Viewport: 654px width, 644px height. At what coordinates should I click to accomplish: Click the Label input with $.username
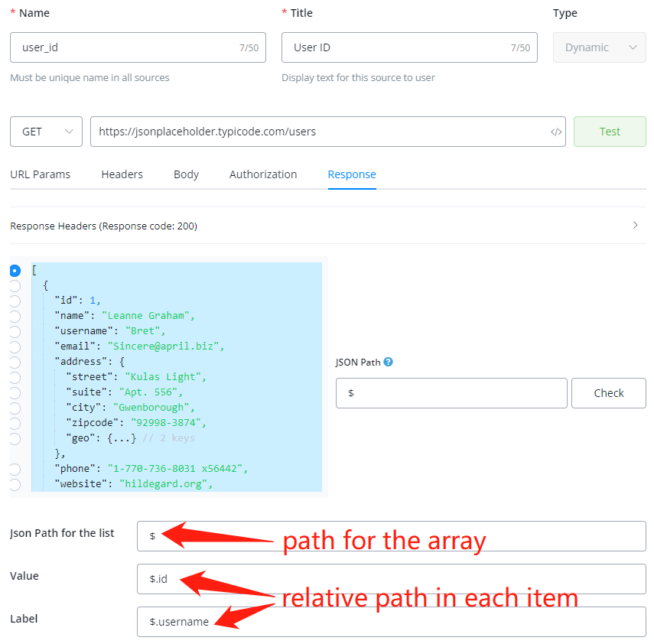tap(391, 622)
